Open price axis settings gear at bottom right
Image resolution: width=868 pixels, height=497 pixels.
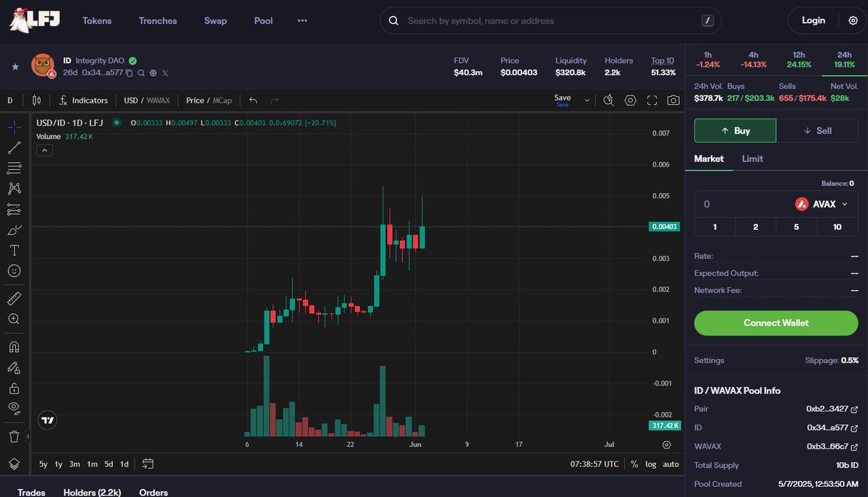666,445
